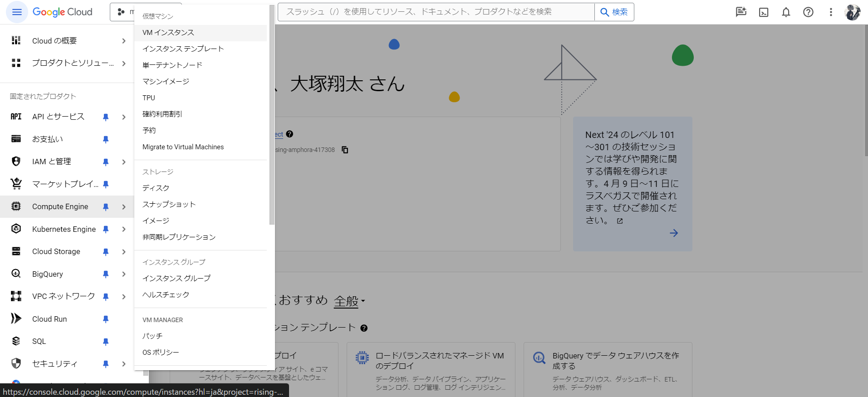Click the Marketplace cart icon
Image resolution: width=868 pixels, height=397 pixels.
[x=16, y=184]
